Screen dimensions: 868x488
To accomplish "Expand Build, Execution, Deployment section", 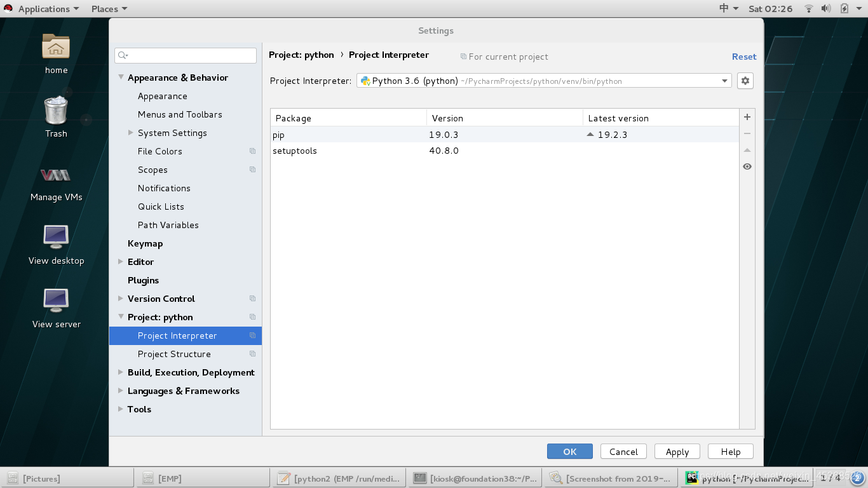I will click(121, 372).
